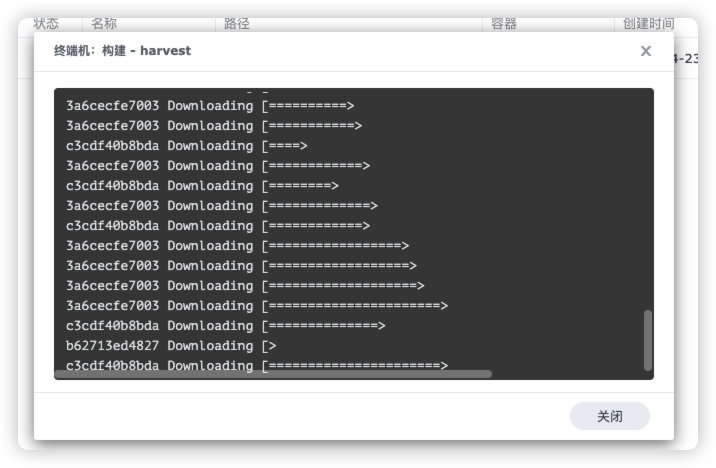Sort by the 状态 column header

coord(46,23)
